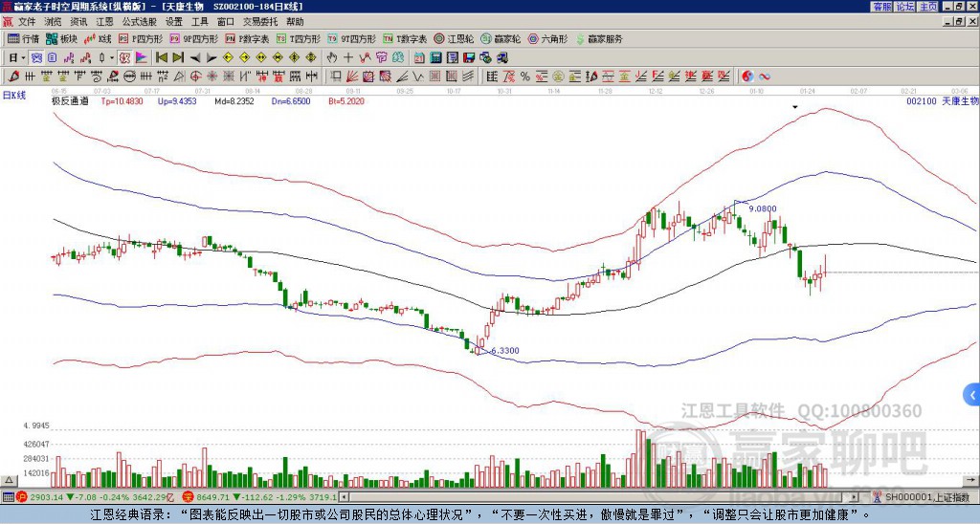
Task: Expand the candlestick style dropdown arrow
Action: click(x=111, y=58)
